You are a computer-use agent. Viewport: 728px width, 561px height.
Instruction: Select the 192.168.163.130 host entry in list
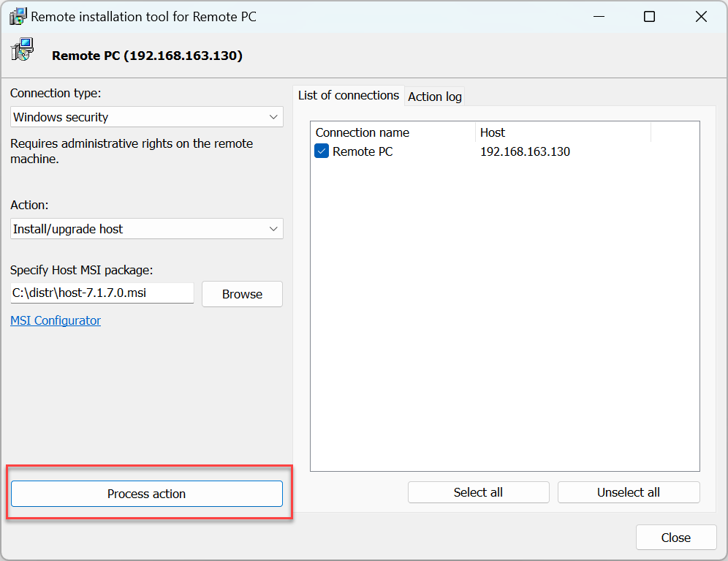click(x=525, y=151)
